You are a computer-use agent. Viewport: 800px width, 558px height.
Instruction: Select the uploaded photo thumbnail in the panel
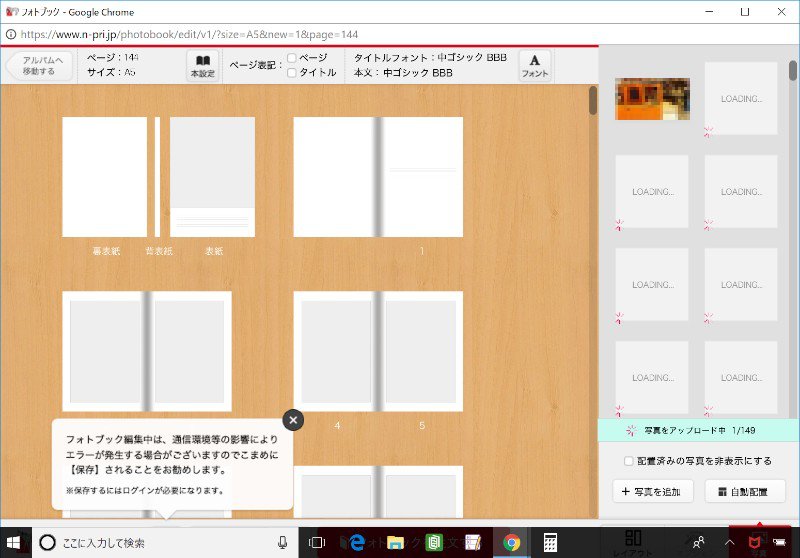[652, 98]
